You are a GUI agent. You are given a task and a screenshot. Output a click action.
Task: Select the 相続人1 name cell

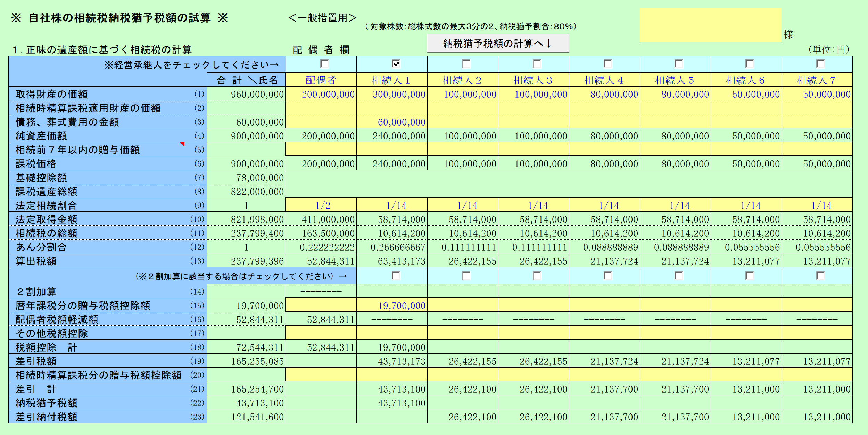click(392, 80)
